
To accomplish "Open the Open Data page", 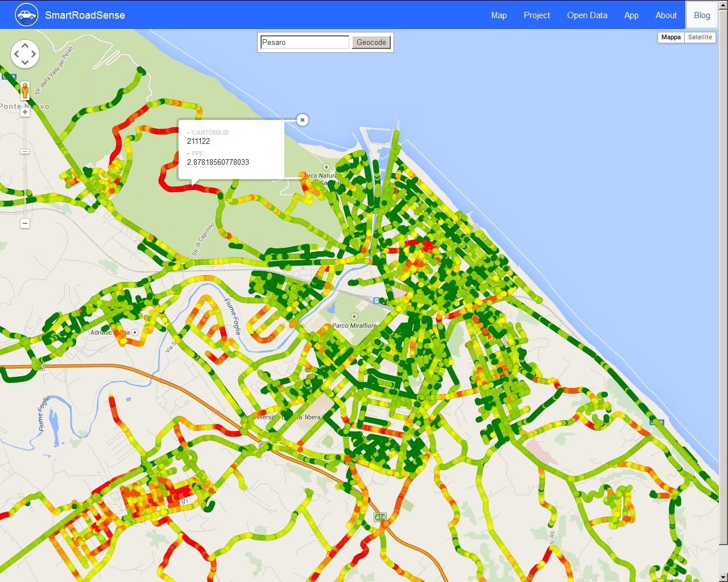I will click(587, 15).
